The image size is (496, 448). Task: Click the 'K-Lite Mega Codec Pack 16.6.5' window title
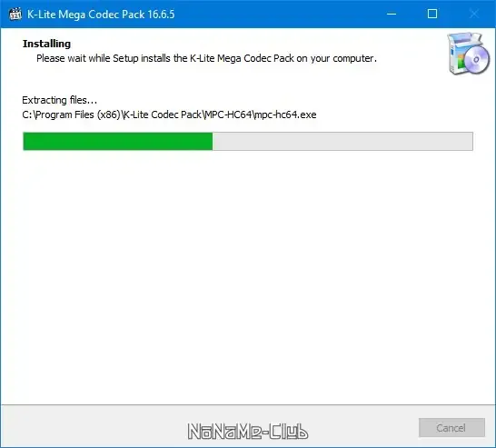tap(101, 15)
